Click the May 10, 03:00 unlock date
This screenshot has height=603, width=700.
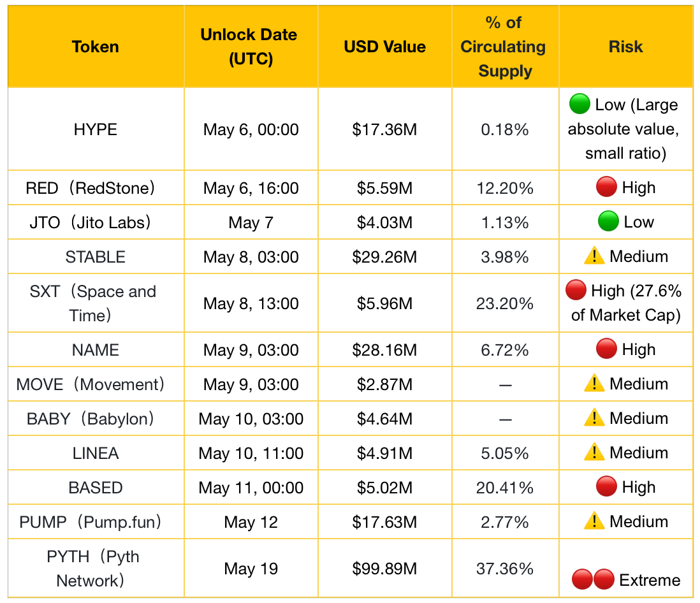click(251, 419)
